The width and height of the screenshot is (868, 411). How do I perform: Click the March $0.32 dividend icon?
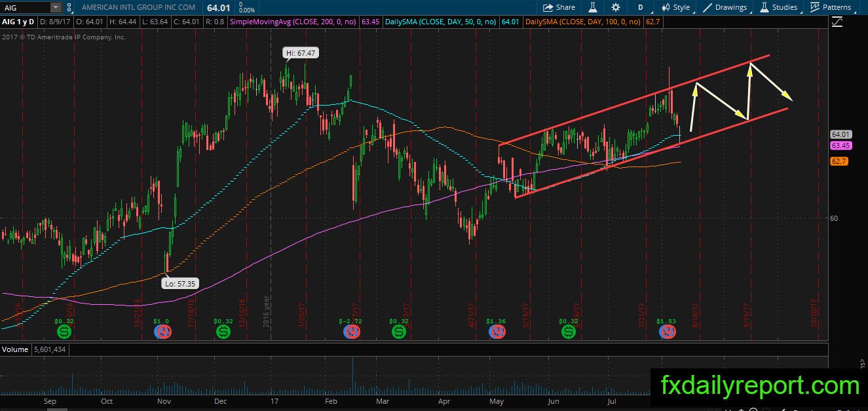pyautogui.click(x=398, y=332)
